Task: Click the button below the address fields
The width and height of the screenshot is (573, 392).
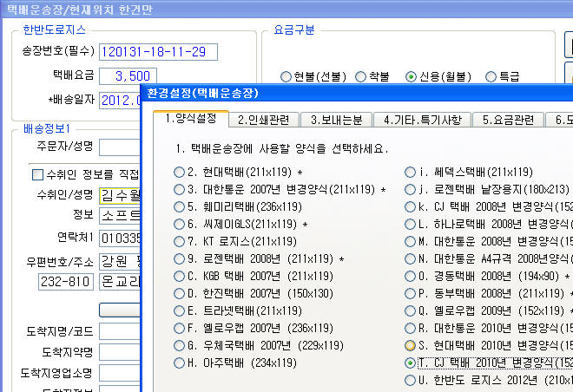Action: (120, 310)
